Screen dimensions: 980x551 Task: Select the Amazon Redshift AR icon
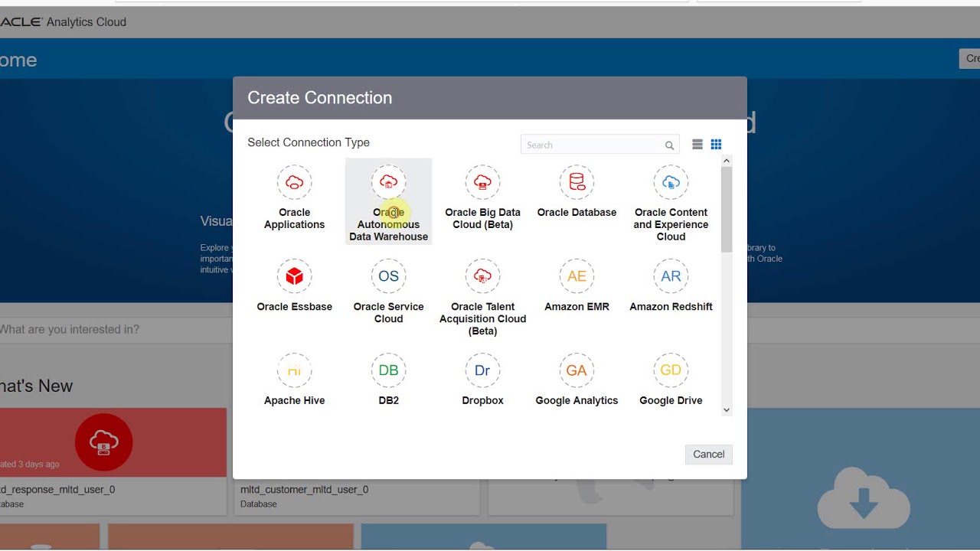[671, 276]
